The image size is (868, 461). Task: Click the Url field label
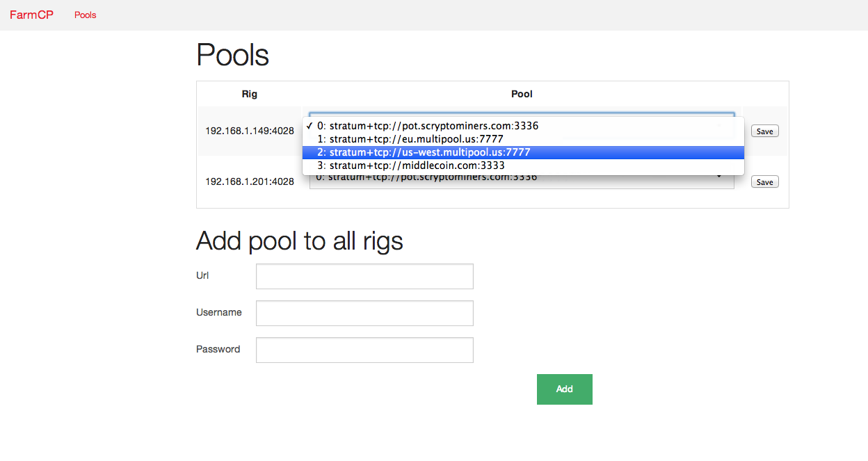point(202,275)
